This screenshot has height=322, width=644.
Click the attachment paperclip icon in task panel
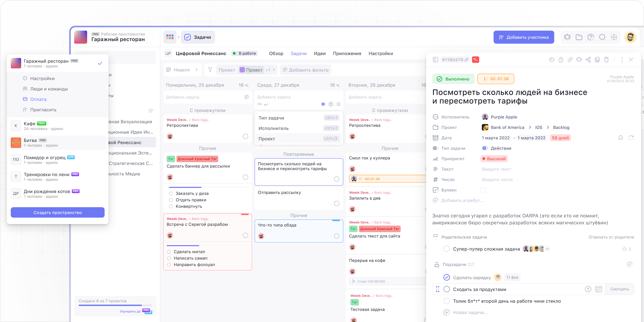tap(570, 60)
